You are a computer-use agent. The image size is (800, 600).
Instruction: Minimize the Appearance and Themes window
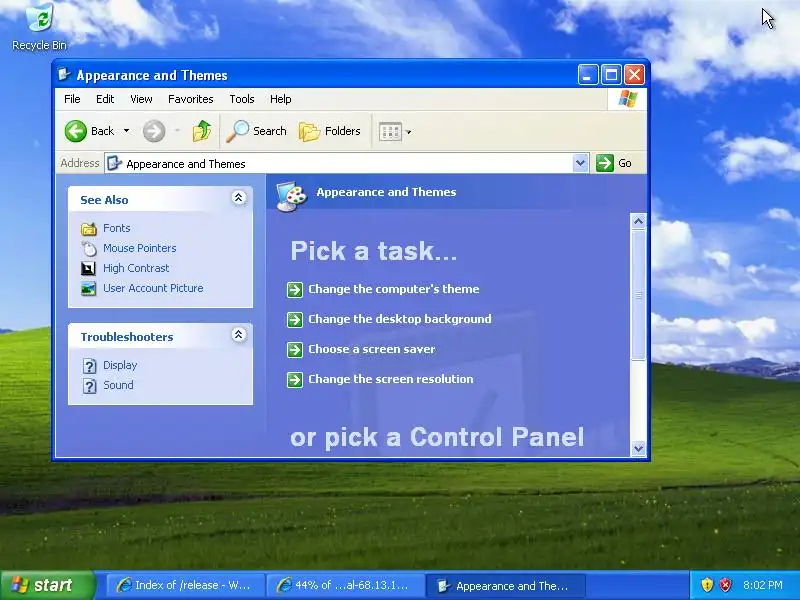(x=588, y=75)
